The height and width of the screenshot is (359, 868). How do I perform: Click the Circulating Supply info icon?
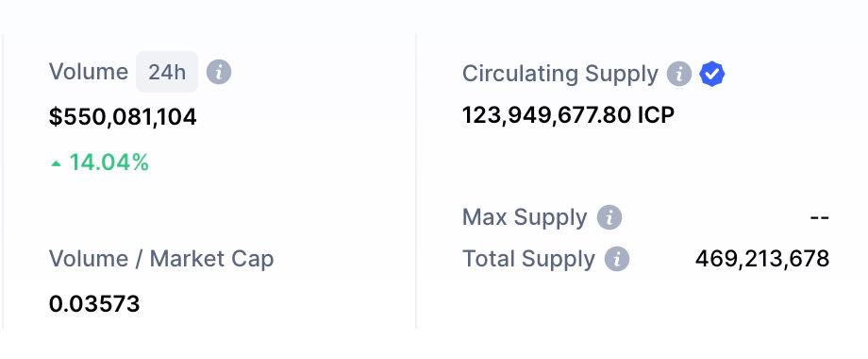tap(679, 74)
